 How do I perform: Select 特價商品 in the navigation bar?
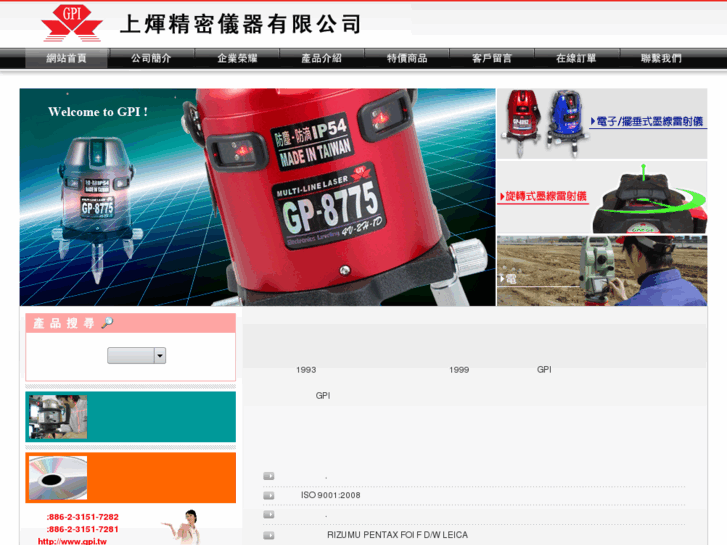click(x=407, y=58)
